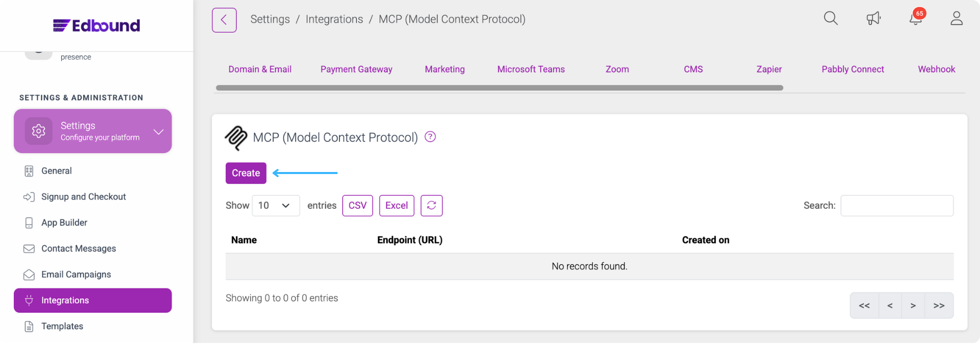Screen dimensions: 980x344
Task: Open the entries count dropdown
Action: 275,205
